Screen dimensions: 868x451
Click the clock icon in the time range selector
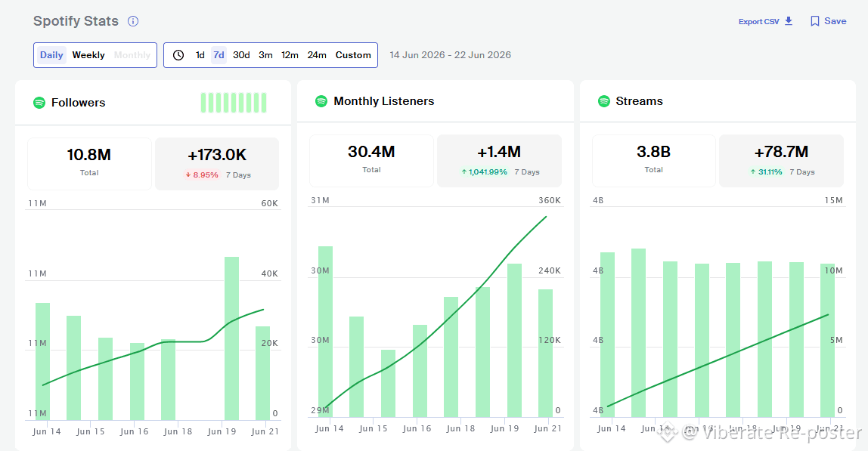click(x=178, y=55)
